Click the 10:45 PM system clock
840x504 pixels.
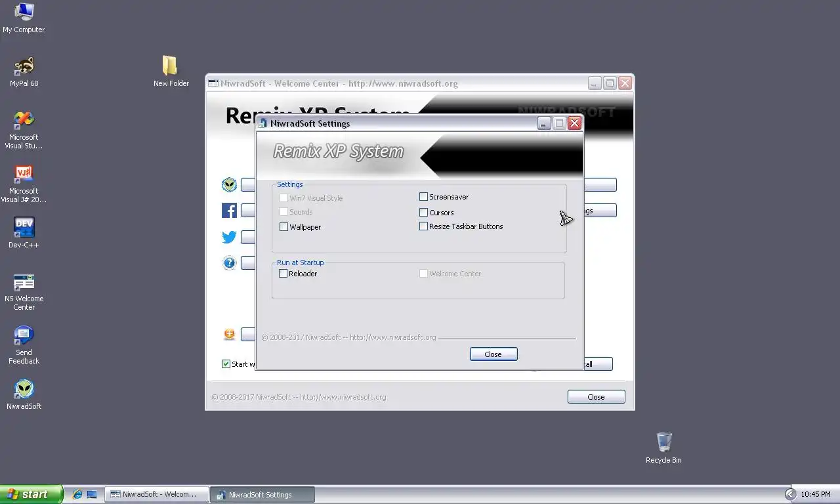(816, 494)
